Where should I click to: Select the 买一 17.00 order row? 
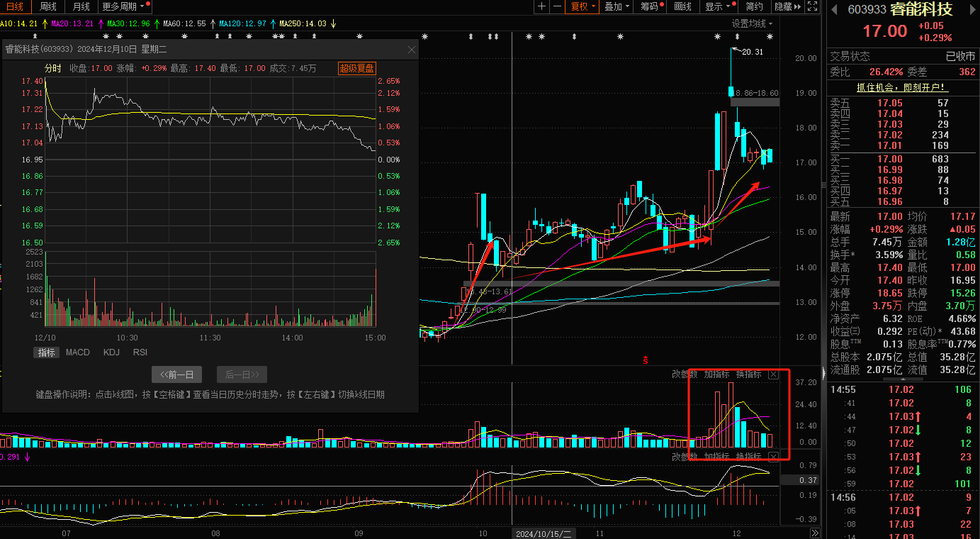click(x=903, y=159)
